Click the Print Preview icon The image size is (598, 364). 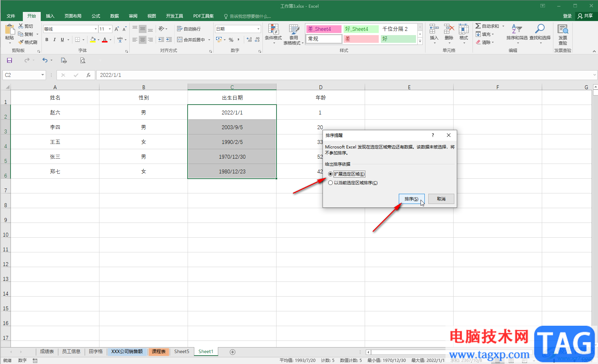[x=83, y=60]
